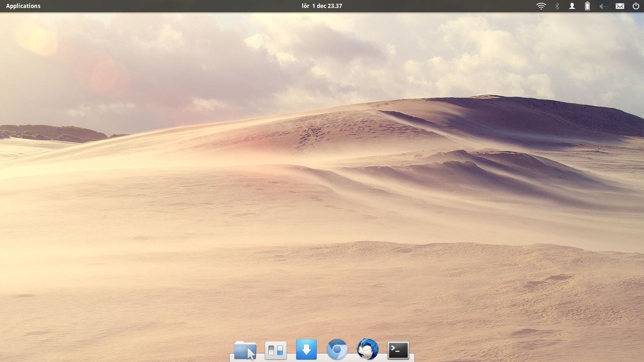This screenshot has height=362, width=644.
Task: Open the Applications menu
Action: [23, 6]
